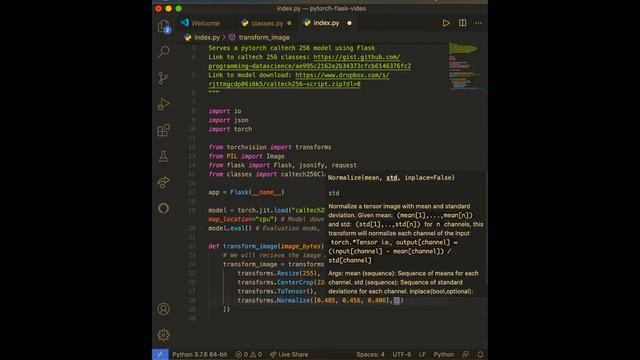Open notifications bell in status bar

click(x=480, y=354)
